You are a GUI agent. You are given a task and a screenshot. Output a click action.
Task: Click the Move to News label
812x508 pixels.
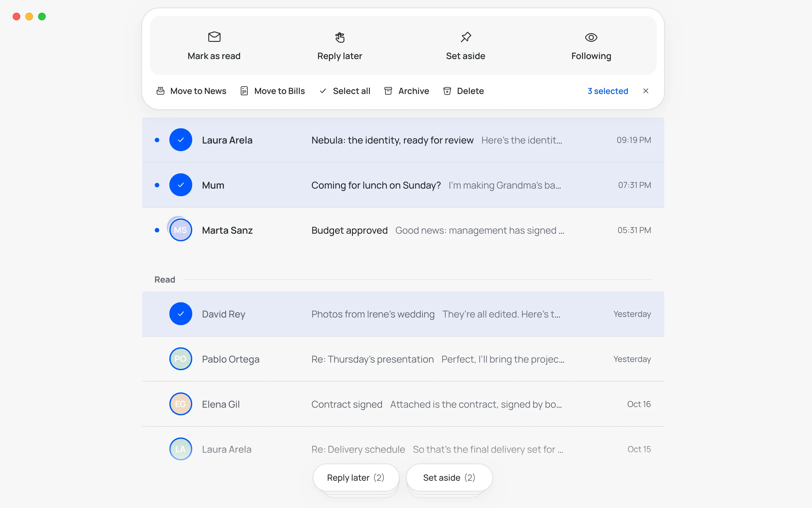(x=198, y=91)
